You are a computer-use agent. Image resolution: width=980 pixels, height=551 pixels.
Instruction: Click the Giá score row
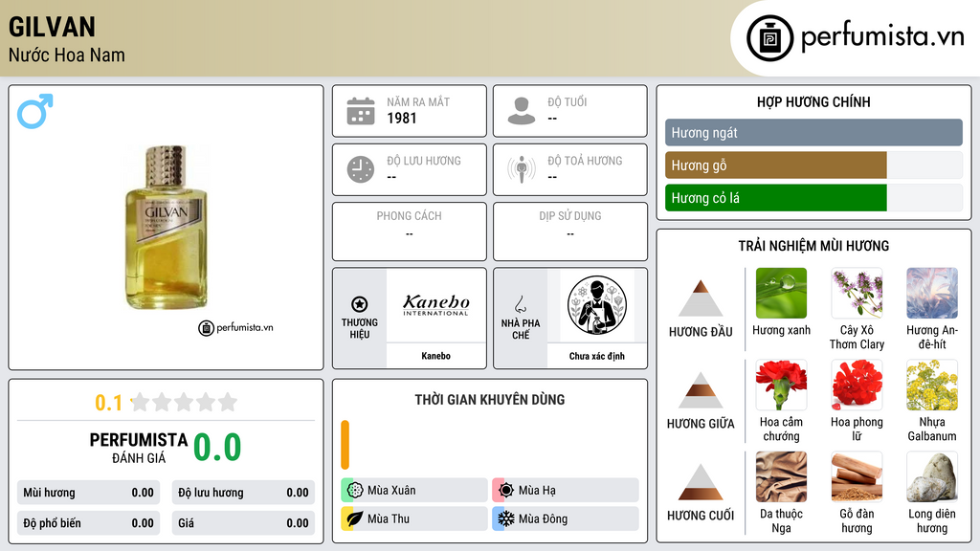[243, 523]
